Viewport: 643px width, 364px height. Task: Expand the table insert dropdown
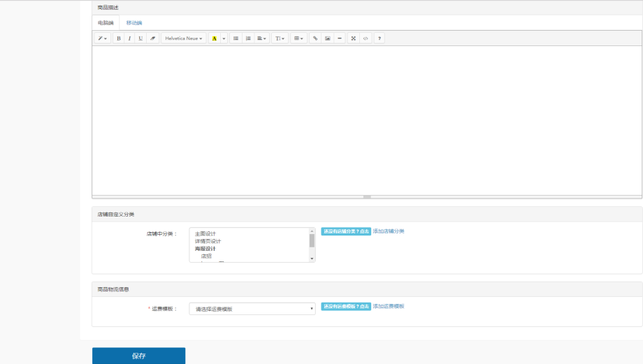pos(298,38)
